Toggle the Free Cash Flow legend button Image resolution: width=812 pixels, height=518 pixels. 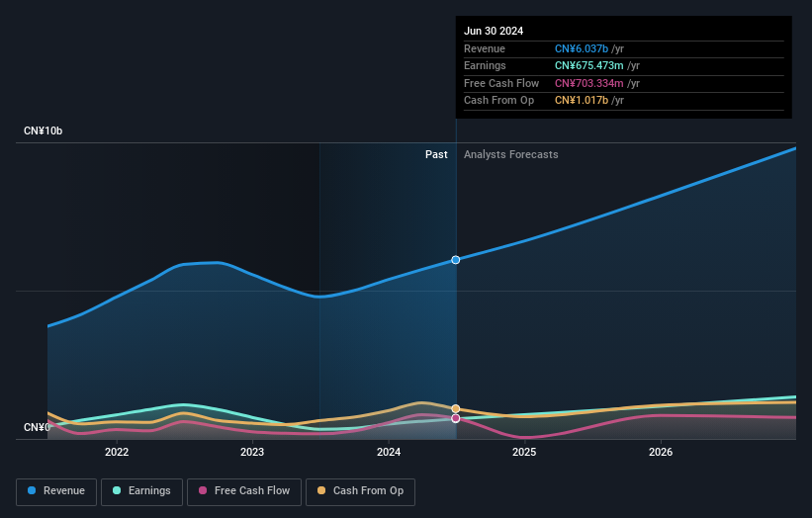coord(244,491)
